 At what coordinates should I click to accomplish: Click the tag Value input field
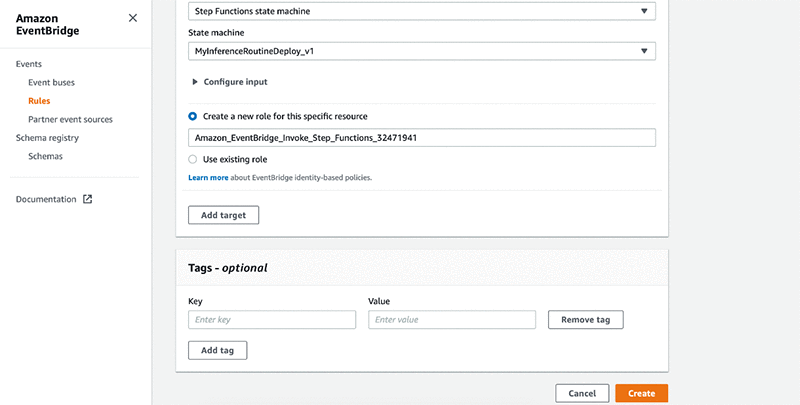[x=452, y=320]
